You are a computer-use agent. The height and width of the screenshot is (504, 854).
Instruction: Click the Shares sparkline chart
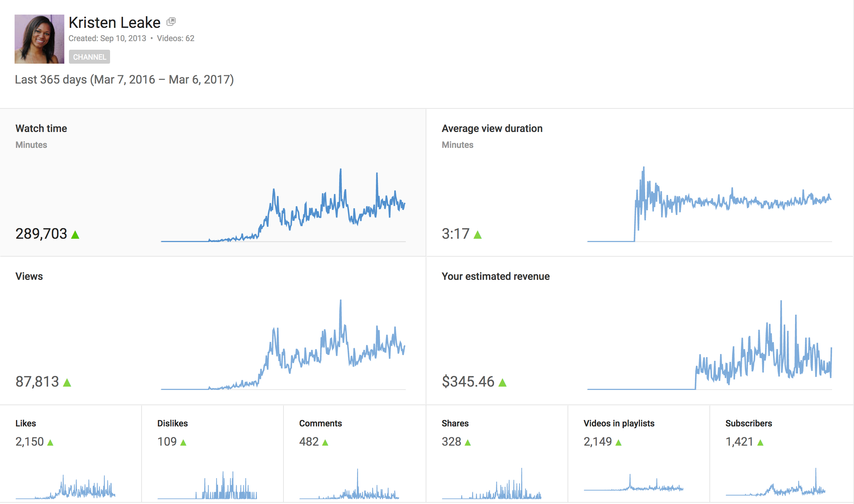[x=492, y=483]
